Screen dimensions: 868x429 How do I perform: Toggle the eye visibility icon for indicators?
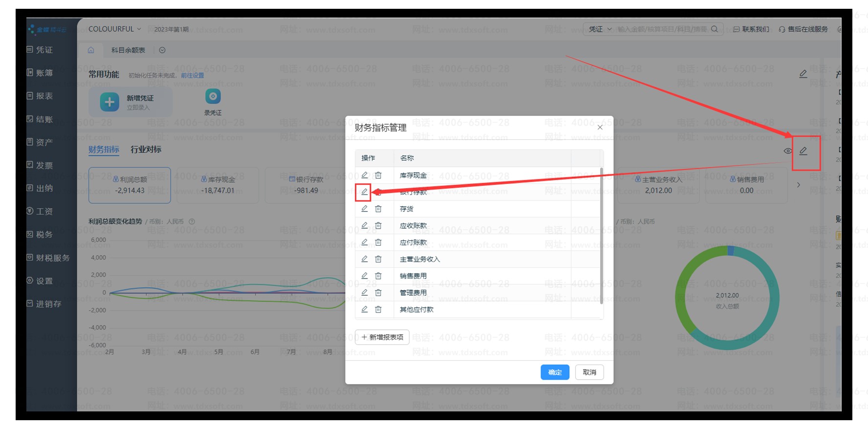[787, 151]
